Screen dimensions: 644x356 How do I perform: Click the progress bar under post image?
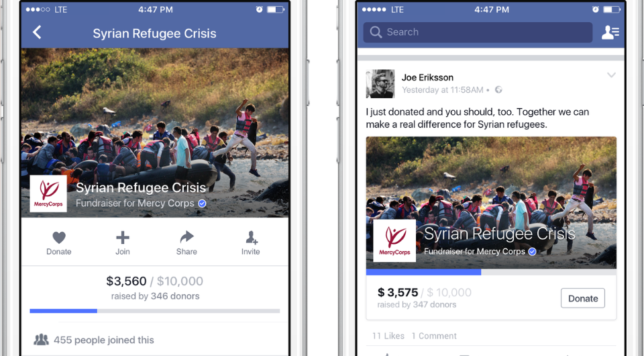[491, 272]
